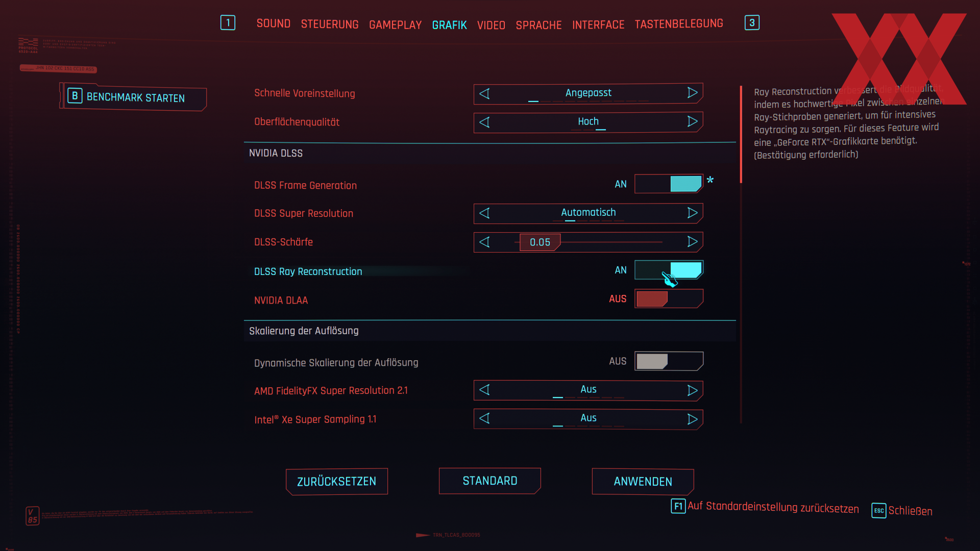Switch to the SOUND tab
This screenshot has height=551, width=980.
[x=274, y=23]
